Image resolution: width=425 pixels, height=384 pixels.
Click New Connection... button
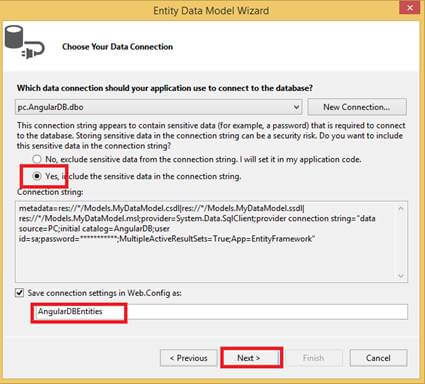point(357,107)
